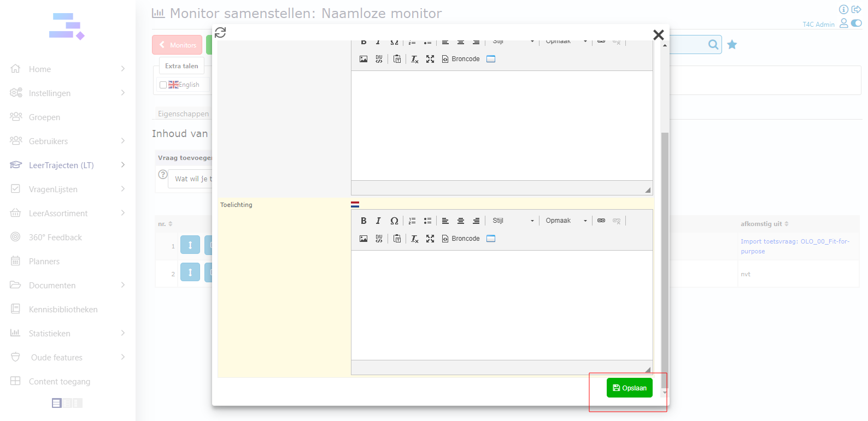This screenshot has width=868, height=421.
Task: Open the Planners sidebar item
Action: point(44,262)
